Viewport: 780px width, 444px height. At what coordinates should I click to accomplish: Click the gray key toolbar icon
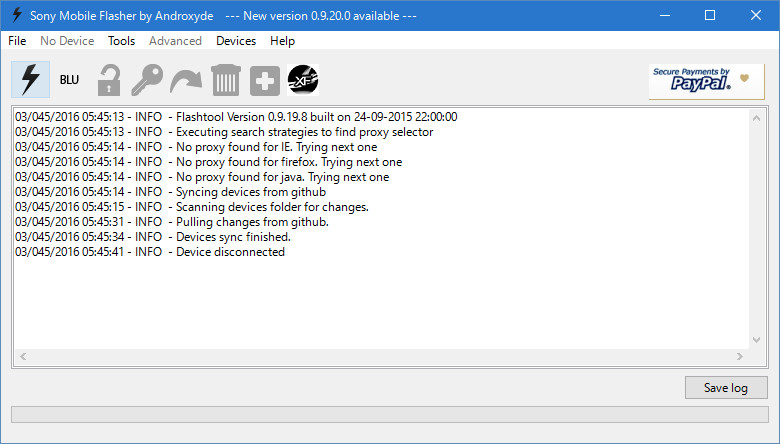[x=148, y=80]
